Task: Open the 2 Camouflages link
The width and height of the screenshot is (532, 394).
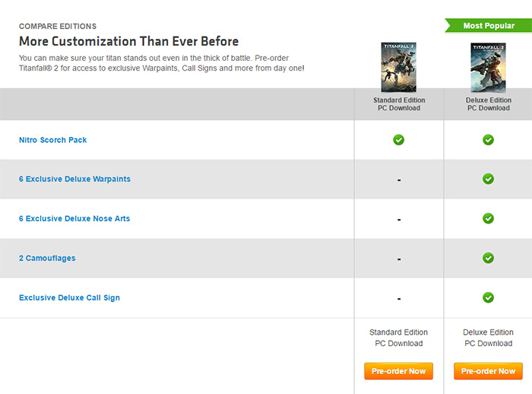Action: coord(47,258)
